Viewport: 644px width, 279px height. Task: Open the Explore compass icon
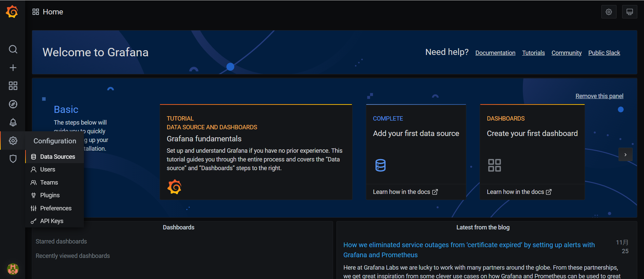point(13,104)
